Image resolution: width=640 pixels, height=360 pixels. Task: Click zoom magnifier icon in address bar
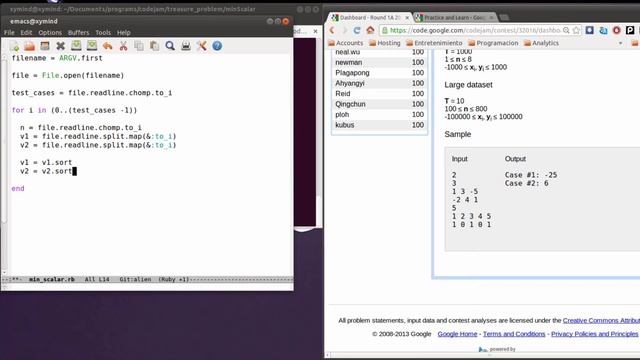566,30
